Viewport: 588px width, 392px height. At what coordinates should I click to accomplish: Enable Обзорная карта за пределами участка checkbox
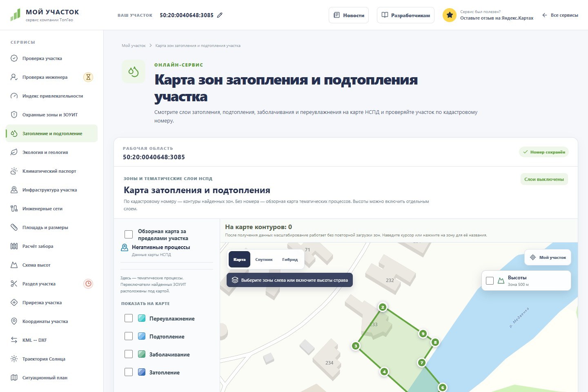[129, 234]
